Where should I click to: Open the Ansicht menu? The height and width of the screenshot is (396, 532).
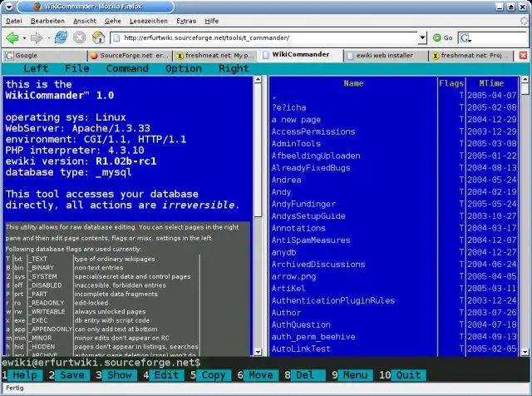[85, 21]
